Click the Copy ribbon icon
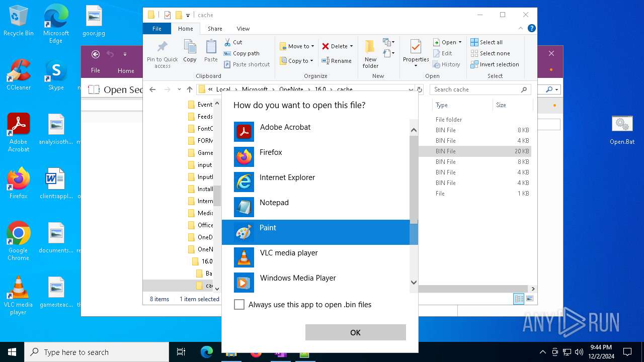This screenshot has height=362, width=644. coord(190,51)
